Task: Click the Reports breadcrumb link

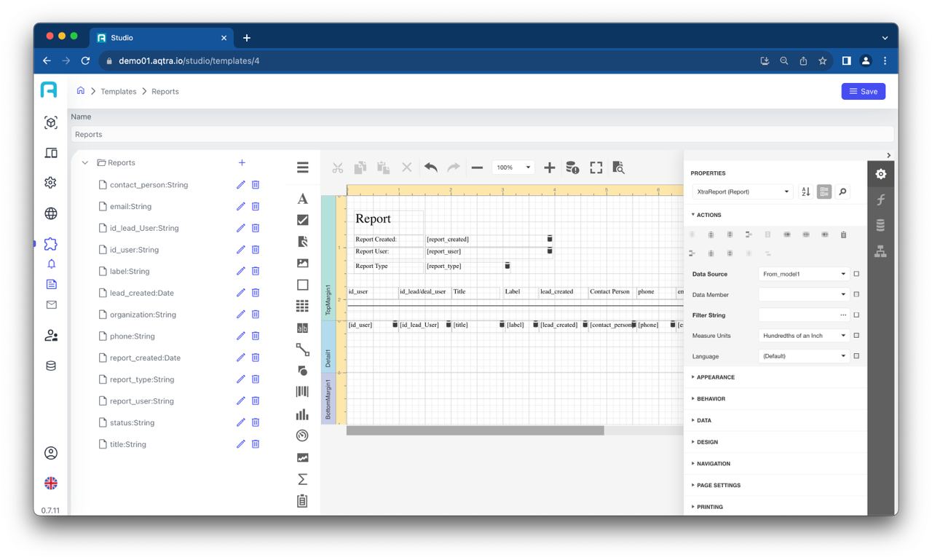Action: 165,92
